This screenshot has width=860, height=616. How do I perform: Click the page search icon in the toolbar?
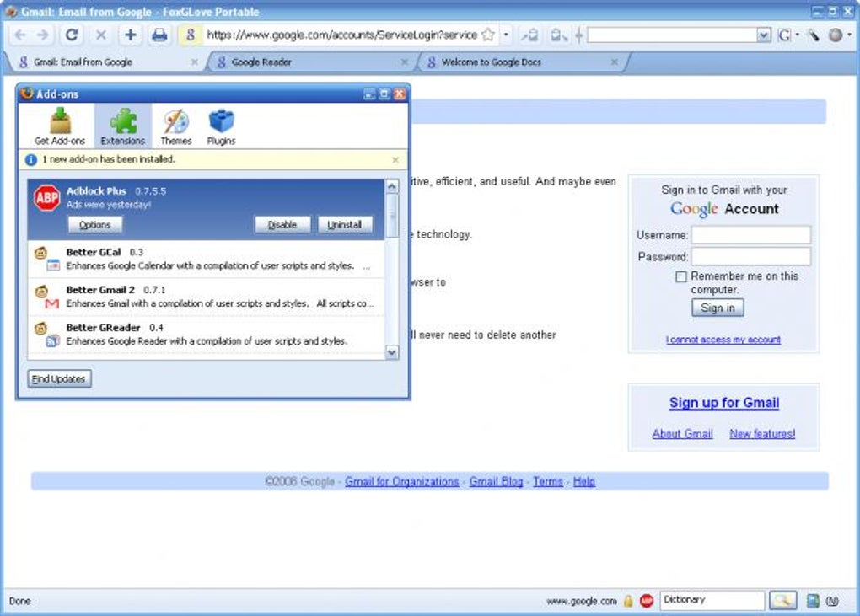pyautogui.click(x=558, y=35)
